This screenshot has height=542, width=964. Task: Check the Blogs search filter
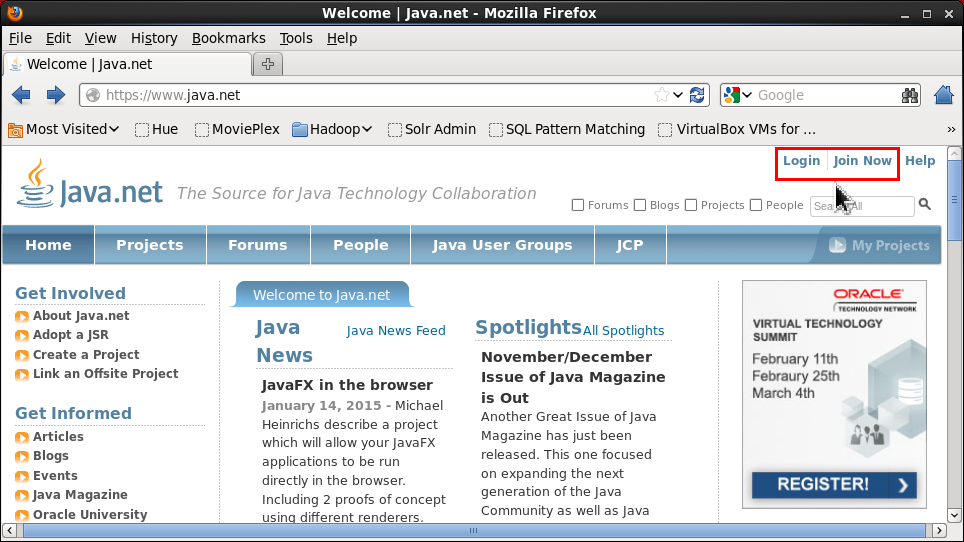tap(640, 205)
